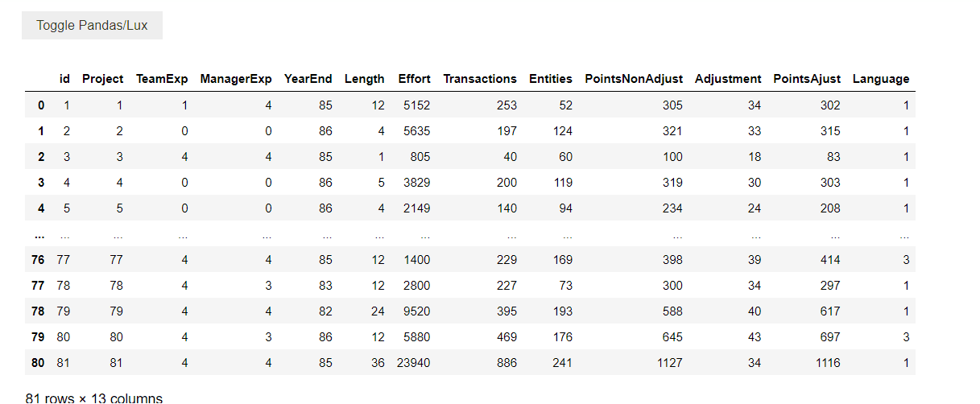Click the Entities column header

click(551, 79)
